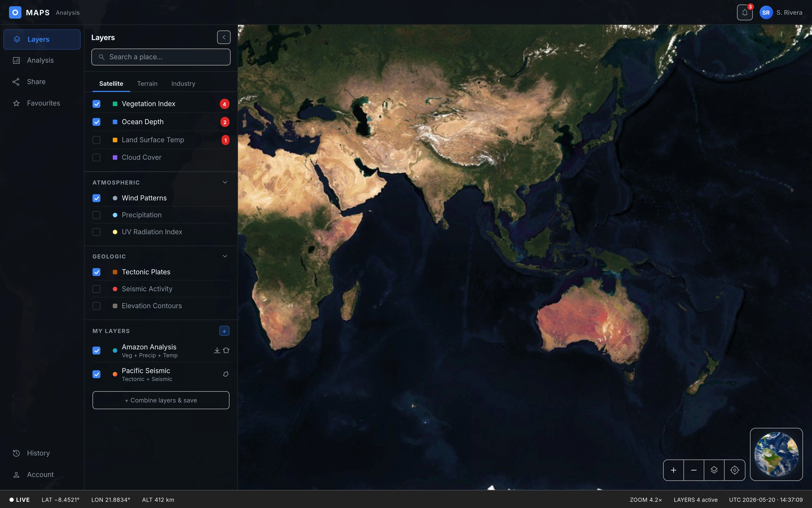Click the ALT 412 km readout

(158, 500)
